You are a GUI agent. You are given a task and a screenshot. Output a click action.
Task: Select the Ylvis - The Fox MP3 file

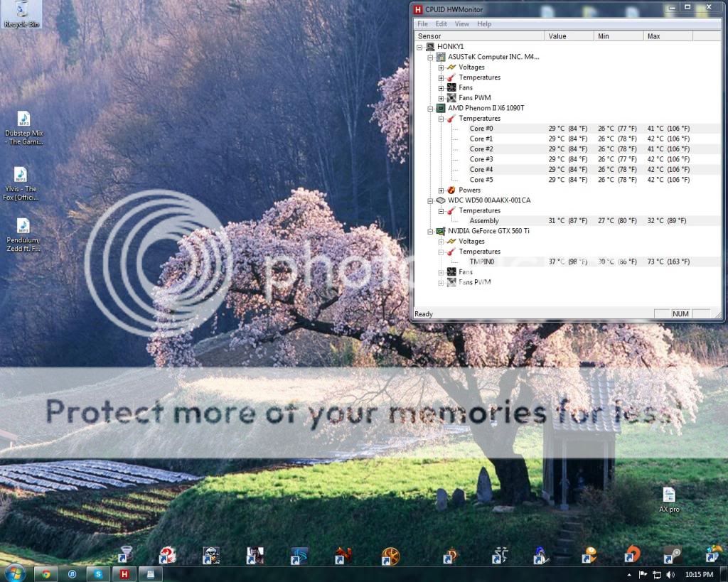21,184
